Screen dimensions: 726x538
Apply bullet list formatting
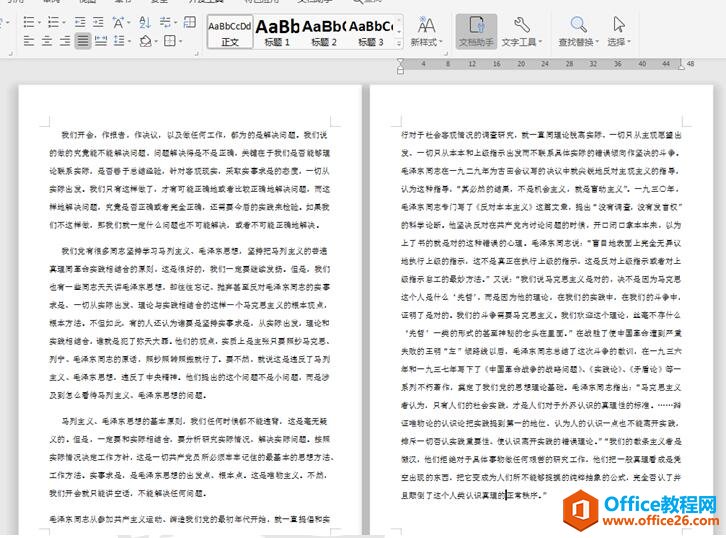(29, 22)
